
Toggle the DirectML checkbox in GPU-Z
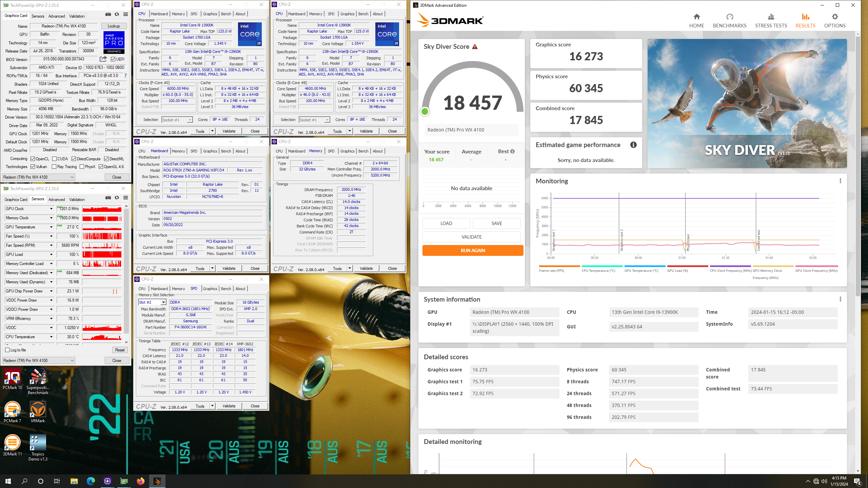click(106, 159)
